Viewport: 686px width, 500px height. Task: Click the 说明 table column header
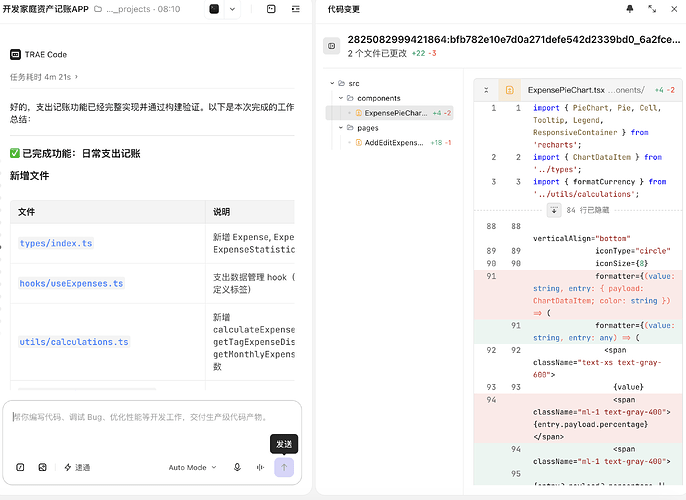point(221,212)
